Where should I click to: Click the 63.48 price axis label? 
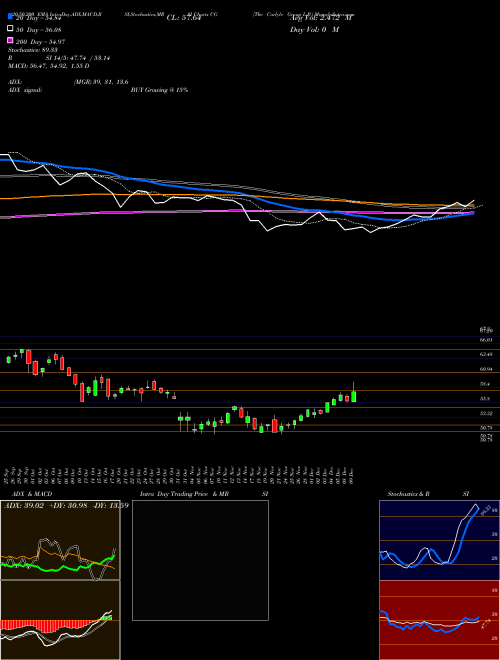[486, 354]
